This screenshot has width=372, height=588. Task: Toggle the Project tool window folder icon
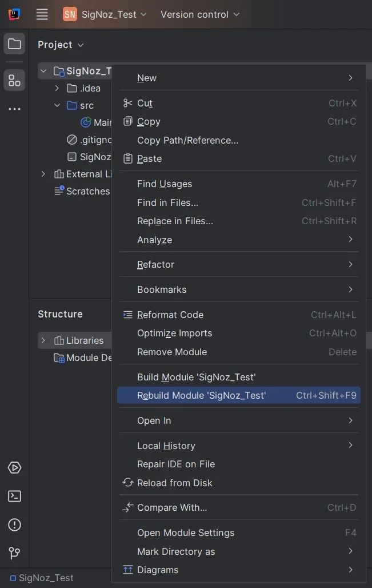tap(14, 44)
